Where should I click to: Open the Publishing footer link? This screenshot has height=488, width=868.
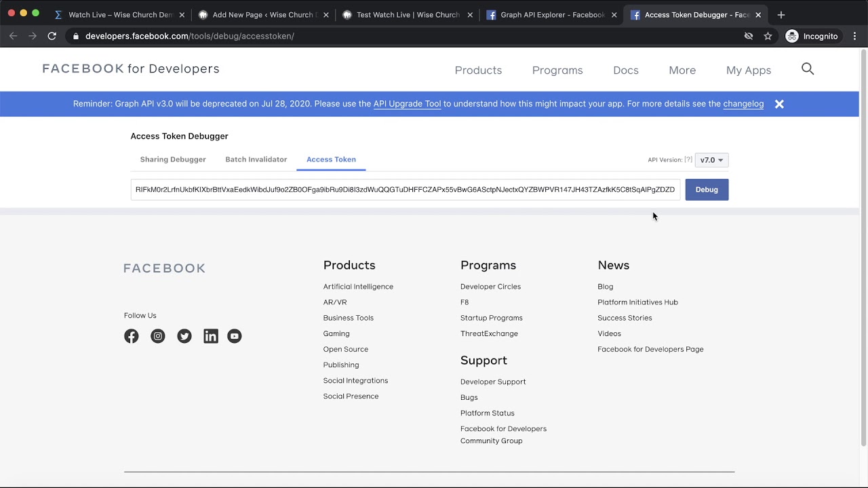coord(341,365)
